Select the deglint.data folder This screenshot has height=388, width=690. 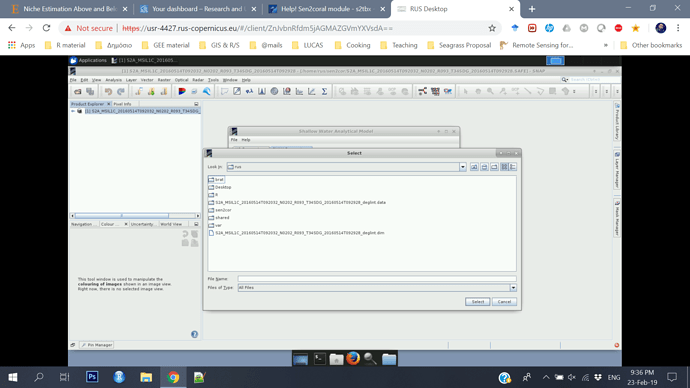click(297, 202)
